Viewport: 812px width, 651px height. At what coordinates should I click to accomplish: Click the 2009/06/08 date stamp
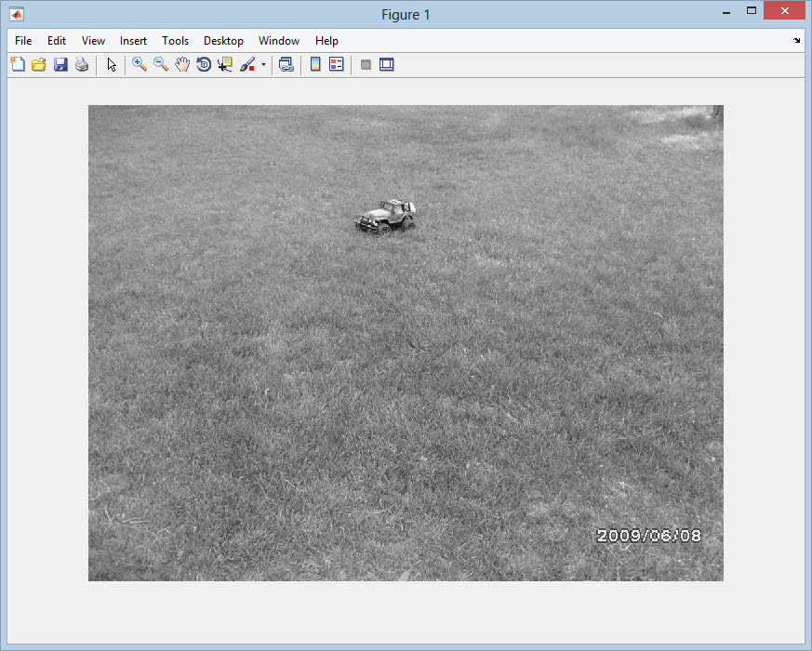[649, 536]
